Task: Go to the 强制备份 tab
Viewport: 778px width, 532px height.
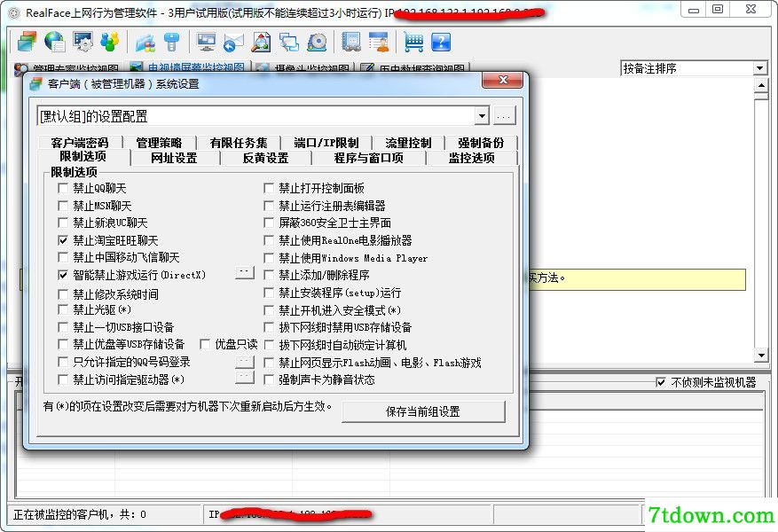Action: (x=481, y=143)
